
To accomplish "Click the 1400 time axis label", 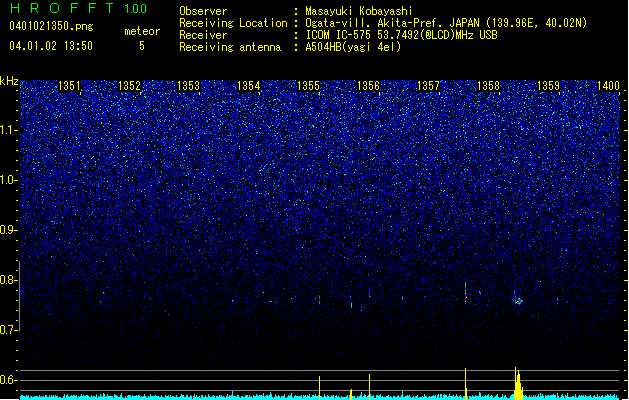I will 609,86.
